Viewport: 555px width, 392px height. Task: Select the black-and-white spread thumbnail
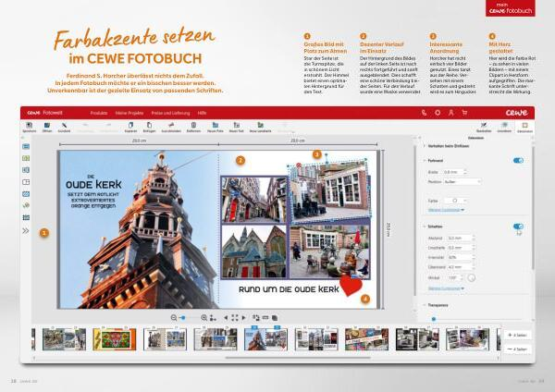tap(417, 339)
